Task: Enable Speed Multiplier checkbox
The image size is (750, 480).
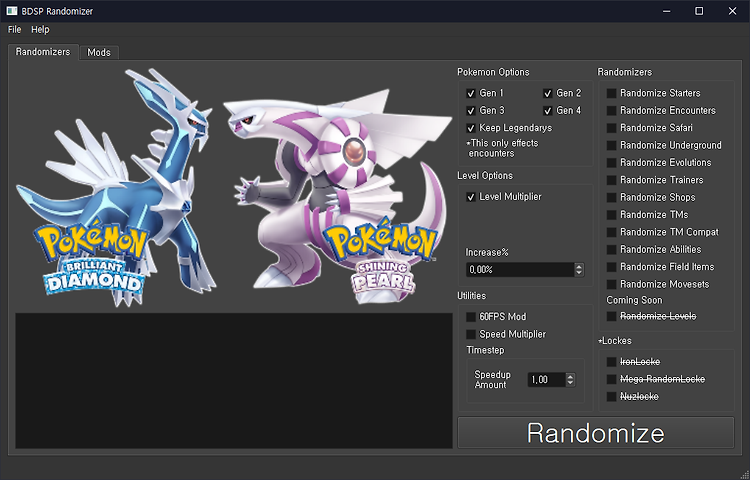Action: [471, 334]
